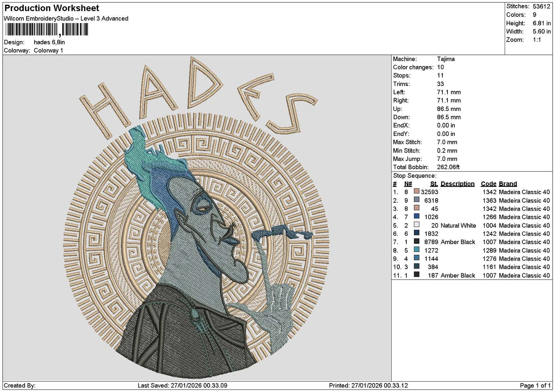
Task: Click stitch count 1026 in row 4
Action: point(431,217)
